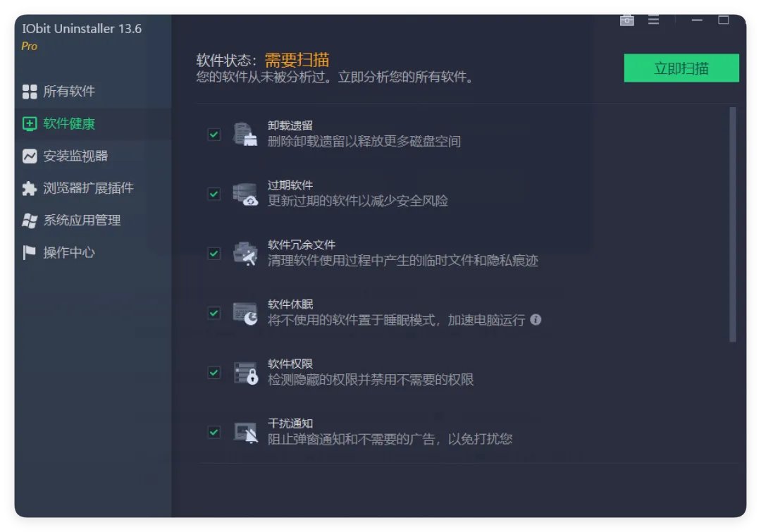Open the toolbox icon in title bar

click(627, 20)
